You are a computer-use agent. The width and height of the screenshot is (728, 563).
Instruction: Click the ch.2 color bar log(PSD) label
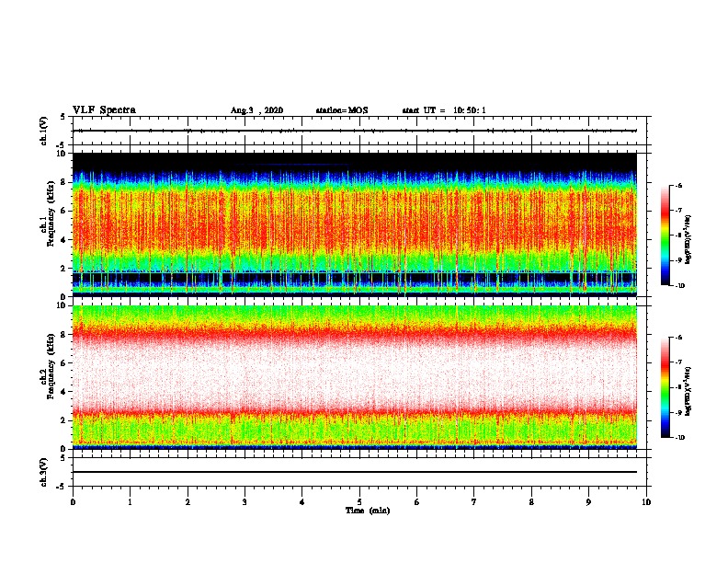coord(688,391)
